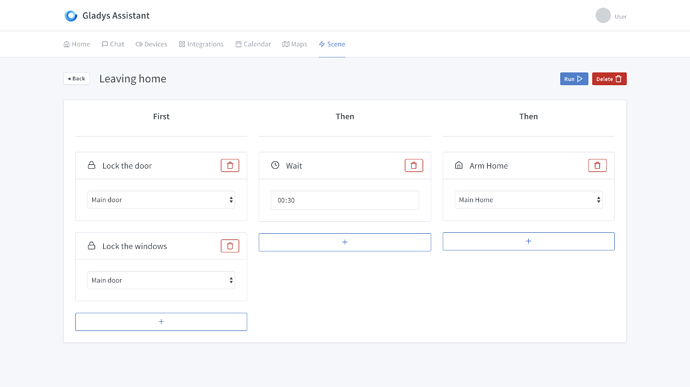Switch to the Calendar tab
The image size is (690, 387).
coord(253,44)
